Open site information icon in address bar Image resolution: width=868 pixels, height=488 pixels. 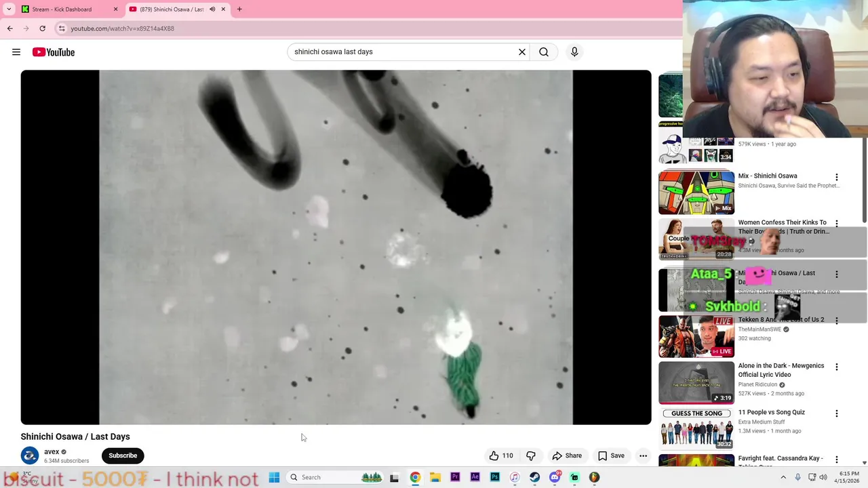[x=62, y=28]
